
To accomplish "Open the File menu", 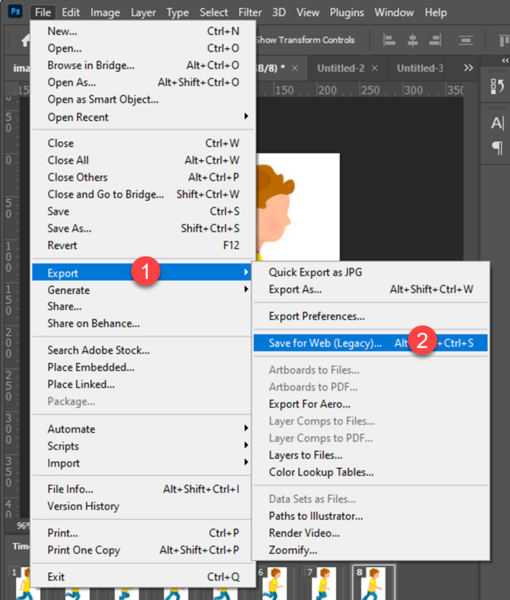I will click(42, 13).
